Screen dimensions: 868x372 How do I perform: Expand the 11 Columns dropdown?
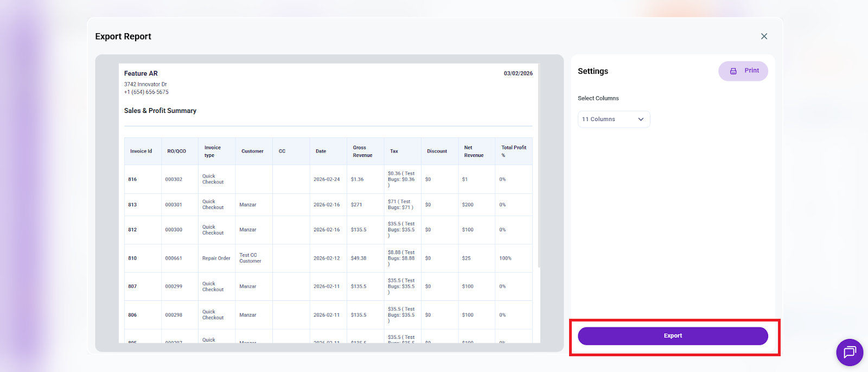tap(614, 119)
